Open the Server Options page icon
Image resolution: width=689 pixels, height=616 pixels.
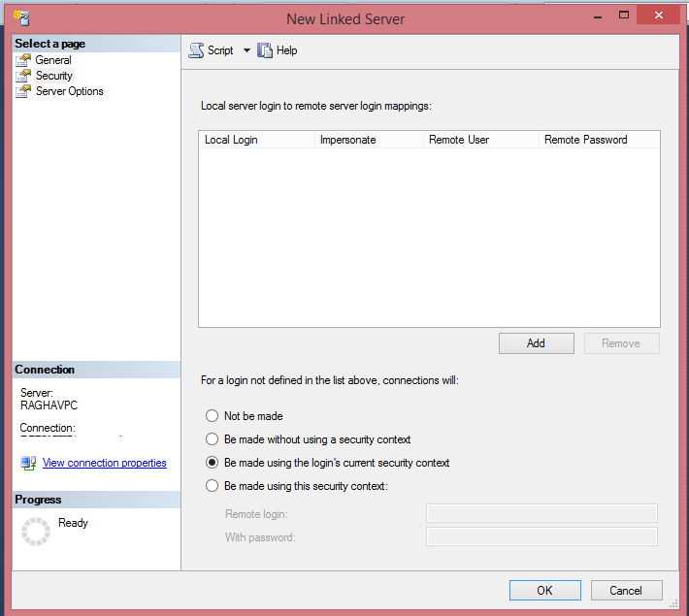pos(23,91)
